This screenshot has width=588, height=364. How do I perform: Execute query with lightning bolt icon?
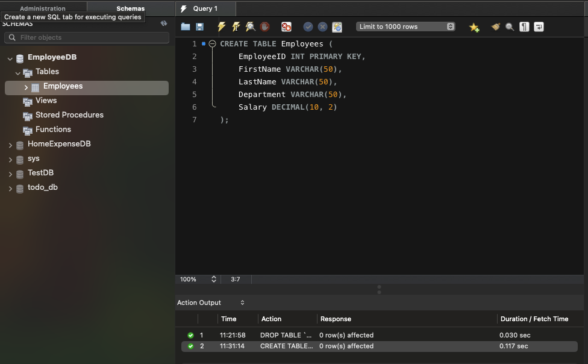tap(222, 27)
